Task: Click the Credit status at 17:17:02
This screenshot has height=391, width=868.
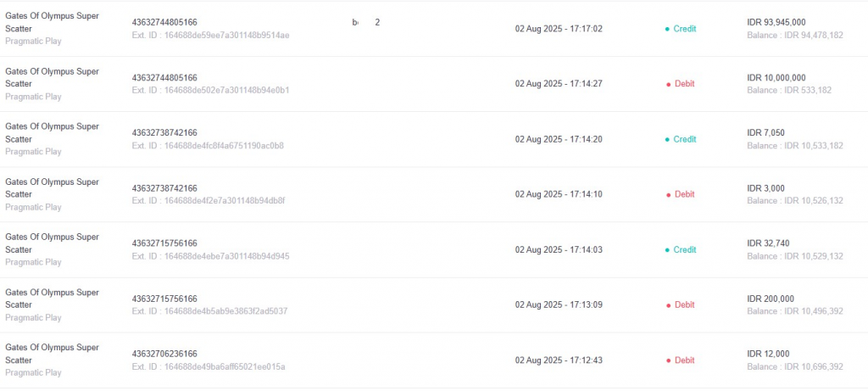Action: click(685, 29)
